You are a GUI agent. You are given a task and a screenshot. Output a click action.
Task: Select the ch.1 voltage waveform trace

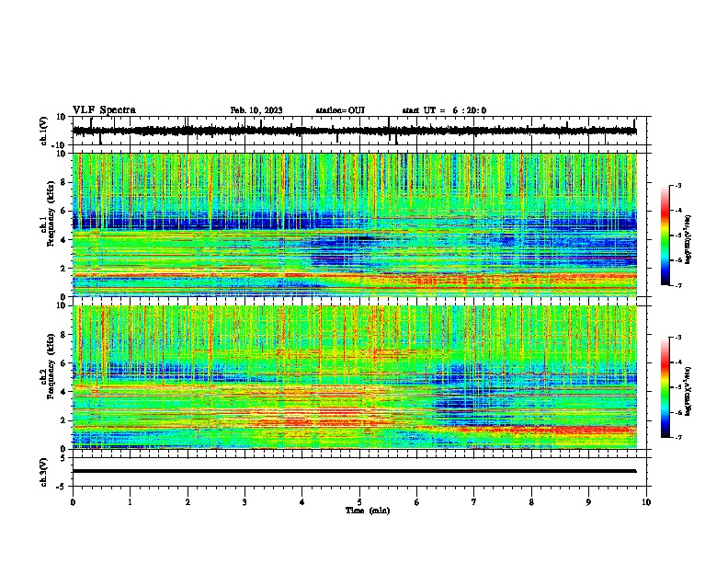click(x=354, y=131)
